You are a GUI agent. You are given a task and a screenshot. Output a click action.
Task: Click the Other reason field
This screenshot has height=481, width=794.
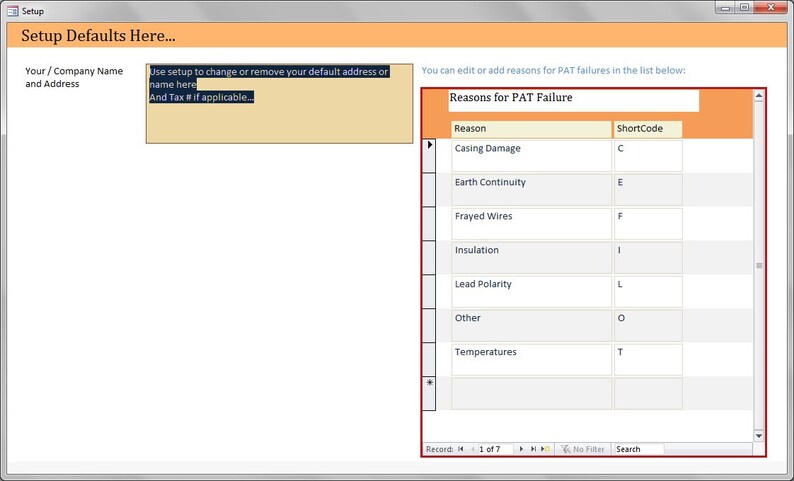[531, 326]
